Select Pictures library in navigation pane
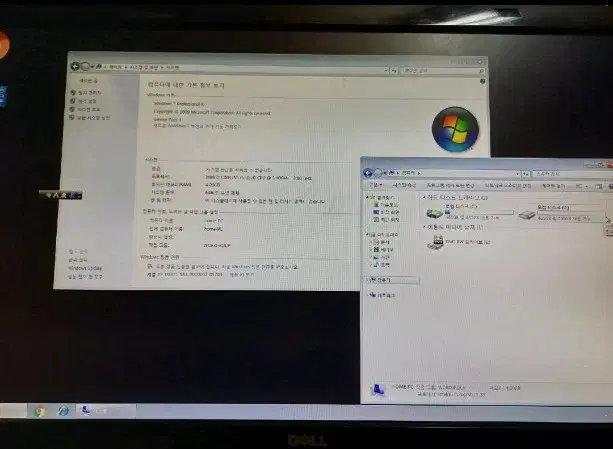 click(381, 257)
